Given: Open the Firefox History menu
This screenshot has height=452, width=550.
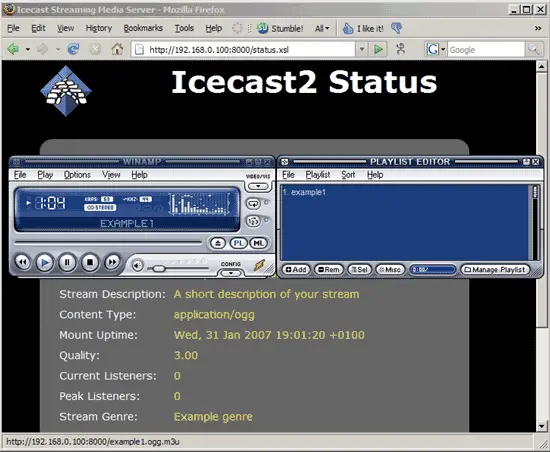Looking at the screenshot, I should tap(99, 28).
